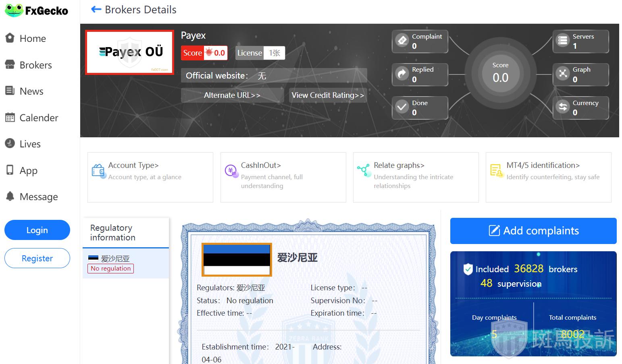Click the Currency exchange icon
This screenshot has height=364, width=622.
coord(562,107)
